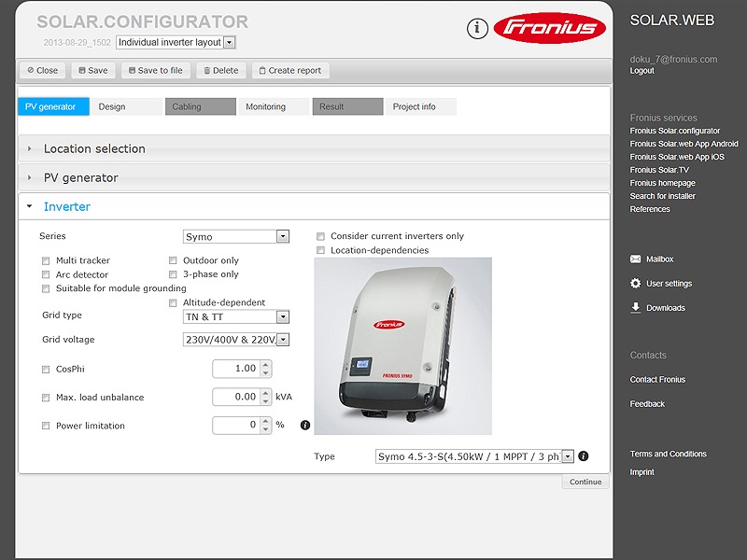Enable the 3-phase only filter
The height and width of the screenshot is (560, 747).
tap(173, 274)
